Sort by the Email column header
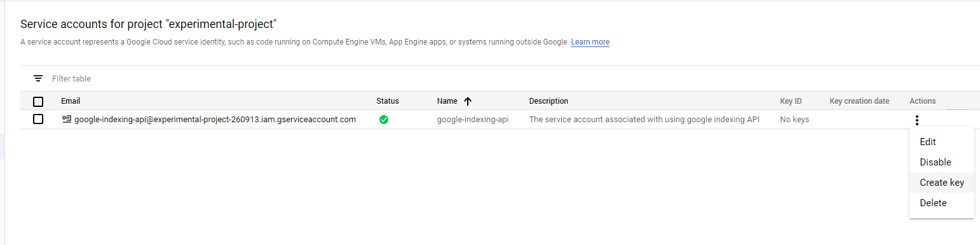This screenshot has height=245, width=980. (x=71, y=101)
